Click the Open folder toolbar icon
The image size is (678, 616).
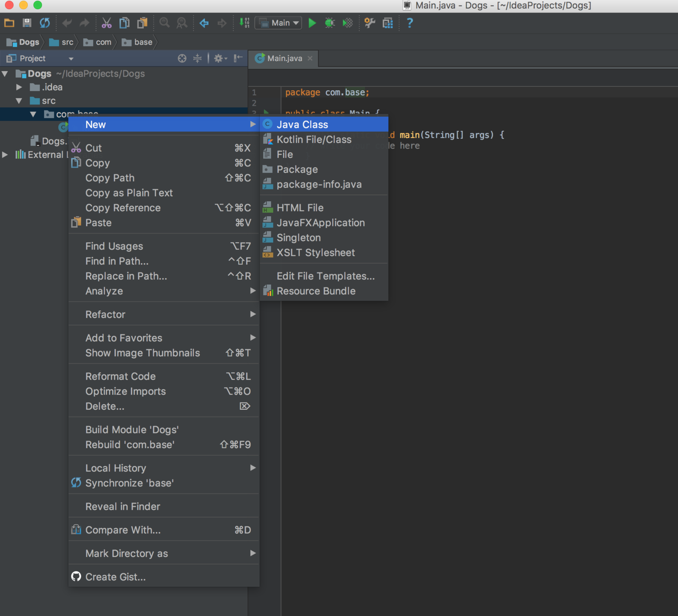(x=9, y=23)
